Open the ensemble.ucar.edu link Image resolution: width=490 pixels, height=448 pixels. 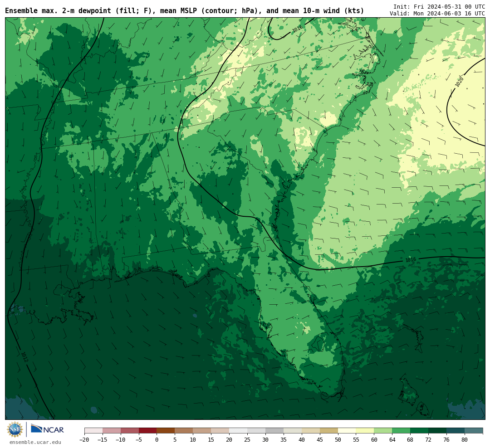coord(35,442)
